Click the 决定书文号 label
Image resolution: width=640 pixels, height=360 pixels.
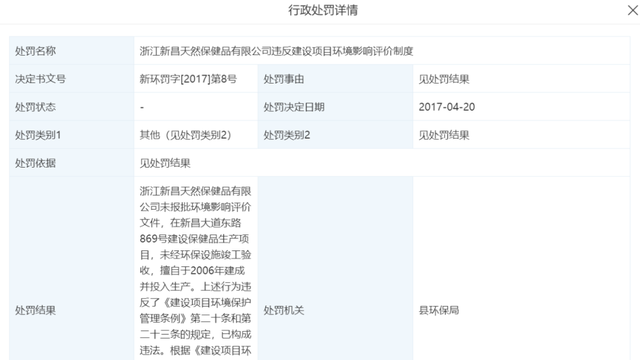pyautogui.click(x=40, y=79)
